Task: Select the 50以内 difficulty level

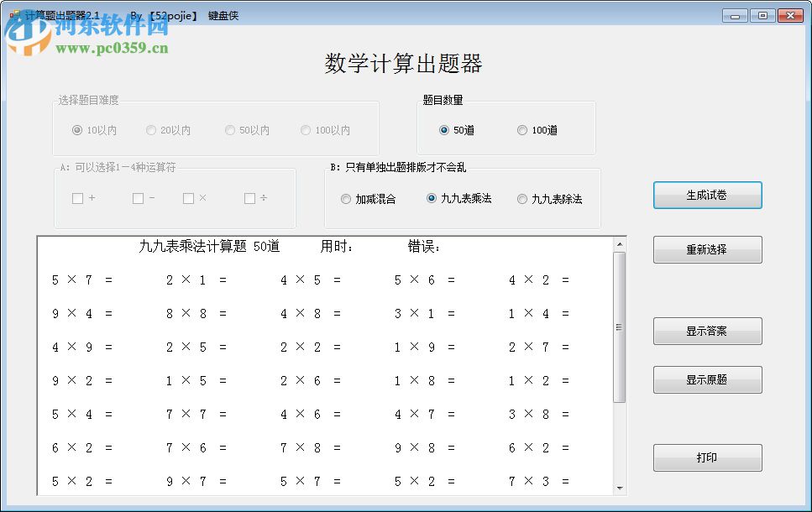Action: [229, 130]
